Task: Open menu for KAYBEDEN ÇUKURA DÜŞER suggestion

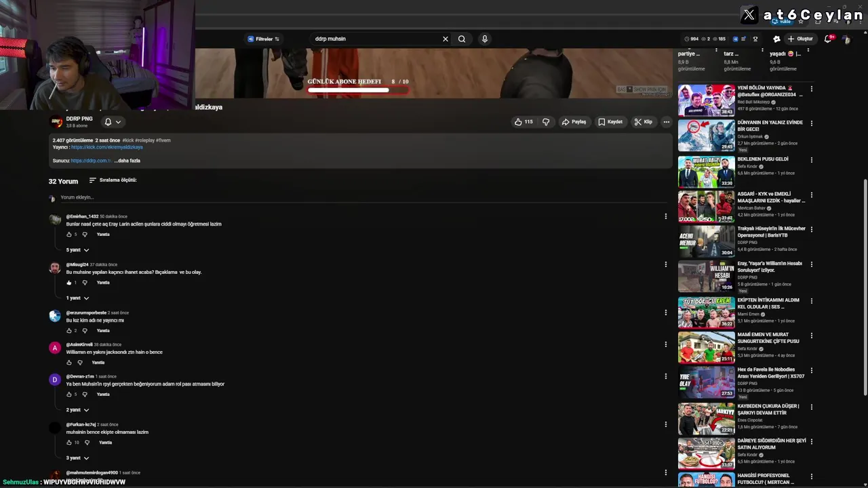Action: click(811, 407)
